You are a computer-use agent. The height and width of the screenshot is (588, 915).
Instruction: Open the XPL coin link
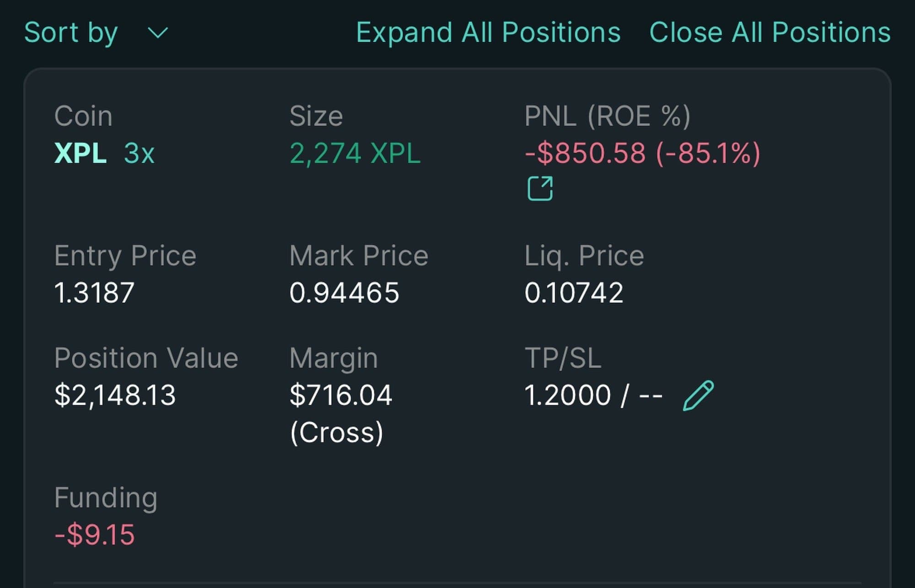click(81, 153)
